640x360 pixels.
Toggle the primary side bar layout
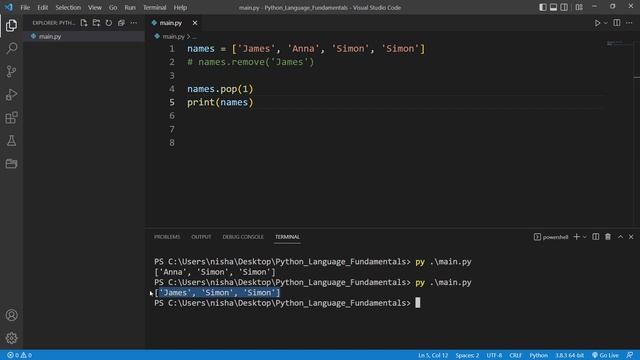[x=542, y=7]
